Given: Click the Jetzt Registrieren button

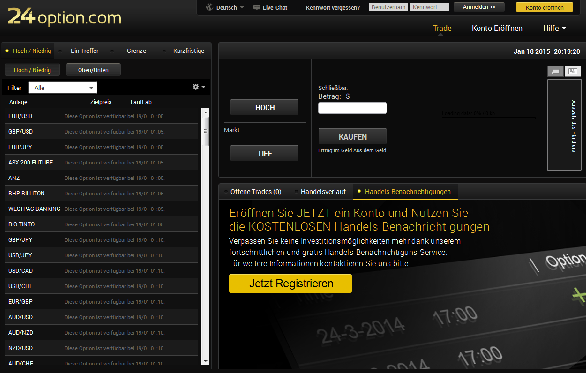Looking at the screenshot, I should point(290,283).
